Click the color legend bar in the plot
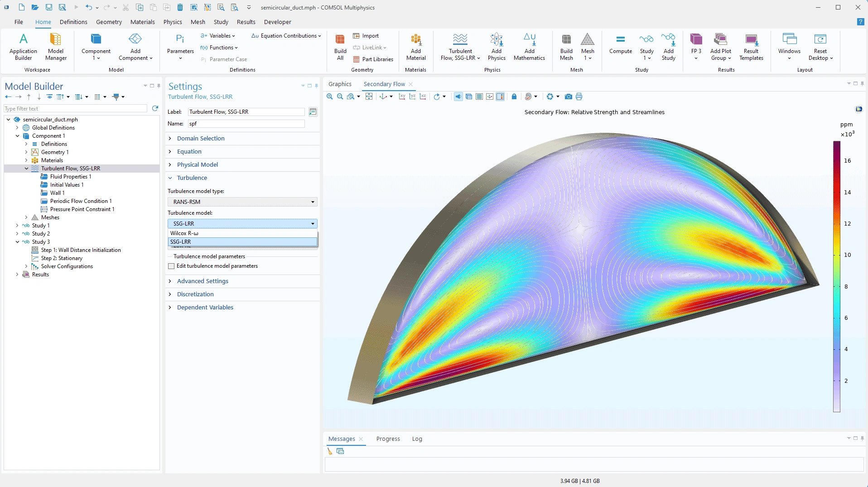Image resolution: width=868 pixels, height=487 pixels. coord(837,276)
